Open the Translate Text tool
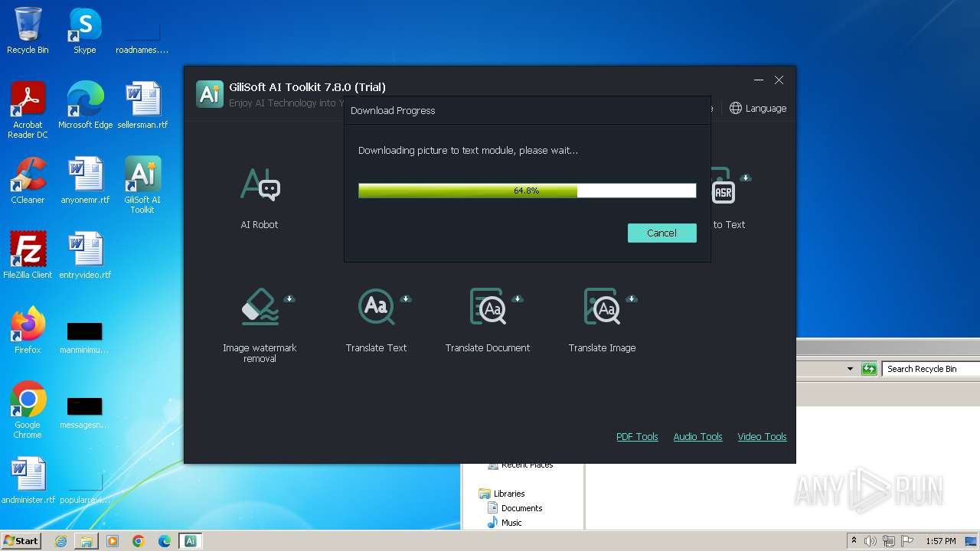This screenshot has width=980, height=551. click(x=376, y=320)
